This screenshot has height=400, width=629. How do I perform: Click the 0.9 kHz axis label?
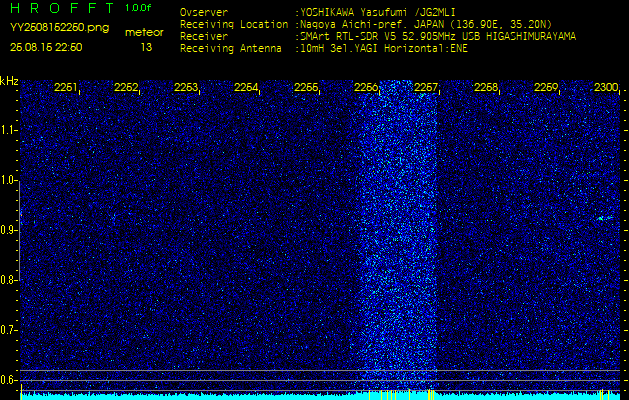7,231
